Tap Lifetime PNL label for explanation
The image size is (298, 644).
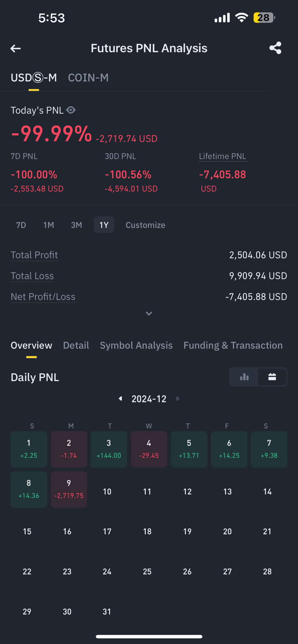tap(222, 156)
